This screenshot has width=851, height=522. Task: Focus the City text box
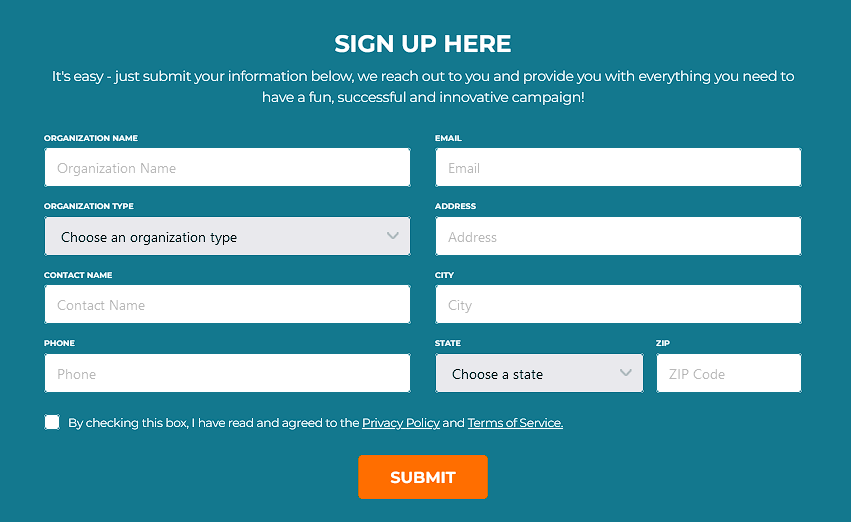[x=618, y=304]
